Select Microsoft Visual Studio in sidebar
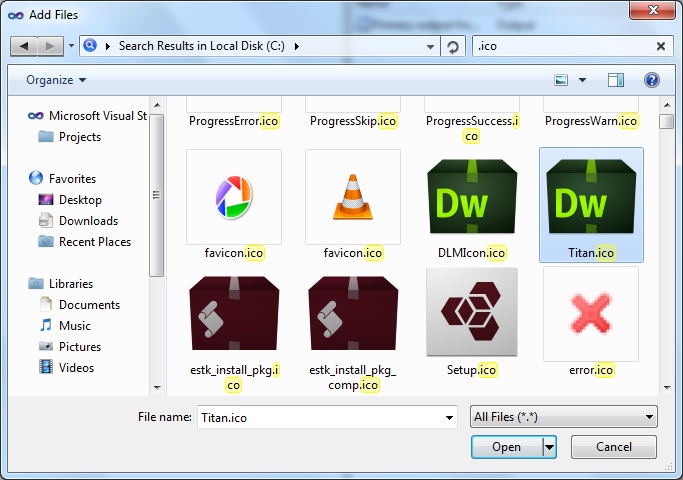 click(x=87, y=116)
